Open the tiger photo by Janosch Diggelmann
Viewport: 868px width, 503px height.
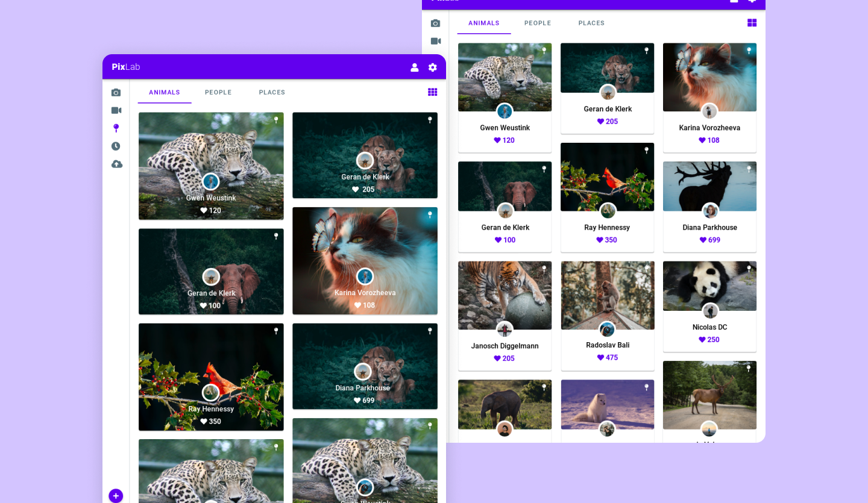pos(505,295)
